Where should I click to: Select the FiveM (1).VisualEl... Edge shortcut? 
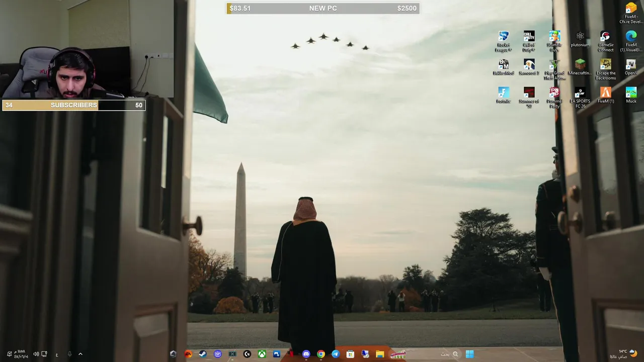tap(631, 41)
